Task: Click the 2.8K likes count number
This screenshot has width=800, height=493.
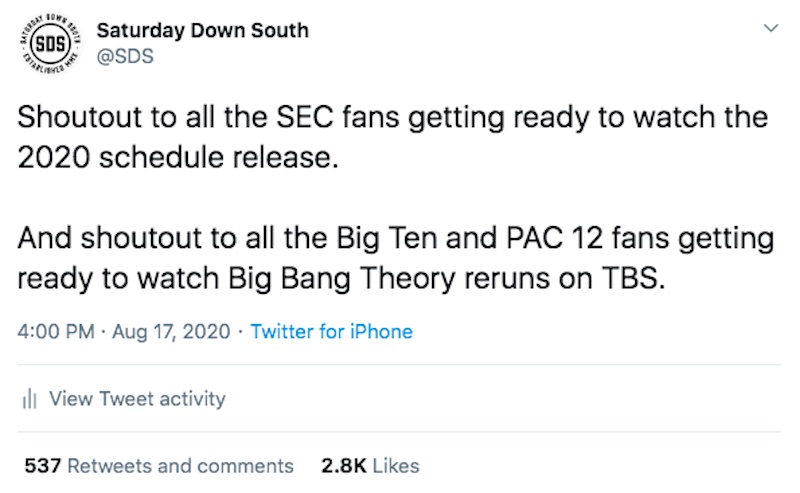Action: tap(344, 466)
